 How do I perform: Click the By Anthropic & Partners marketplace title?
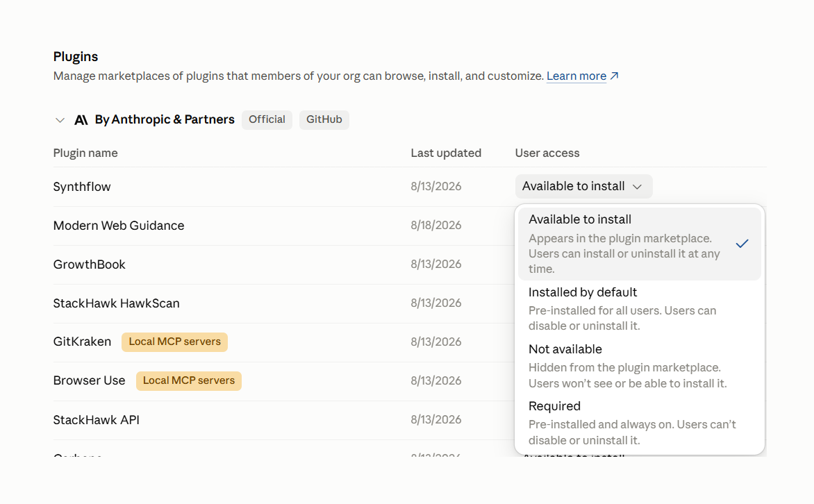point(165,119)
